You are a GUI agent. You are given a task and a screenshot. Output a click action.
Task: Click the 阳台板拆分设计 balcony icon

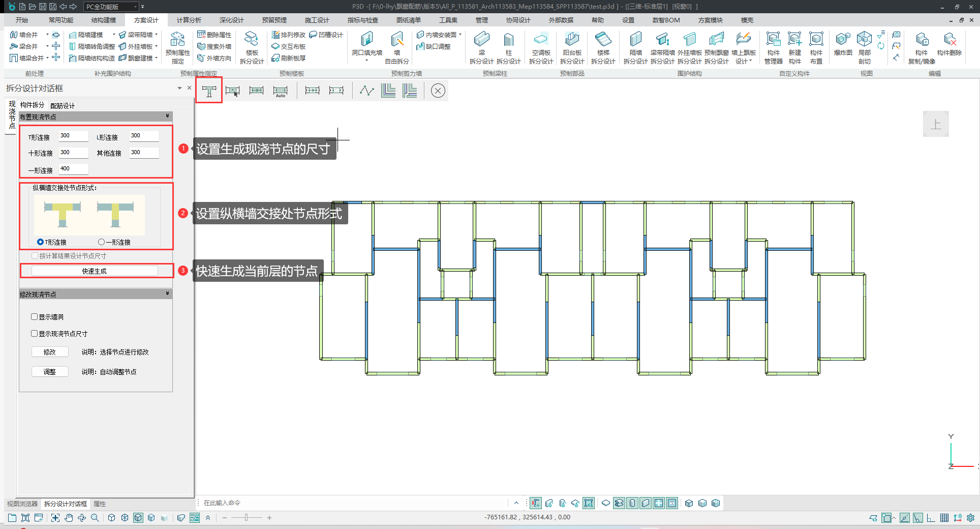(572, 41)
